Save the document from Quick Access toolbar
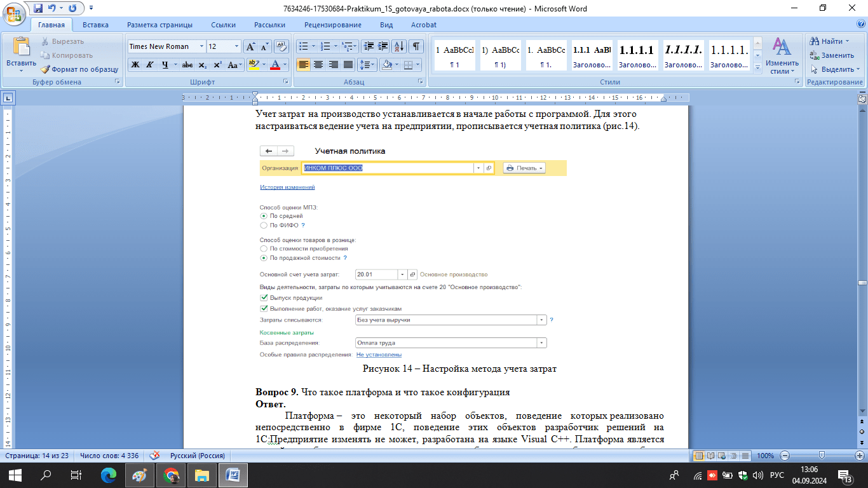The width and height of the screenshot is (868, 488). (x=38, y=8)
